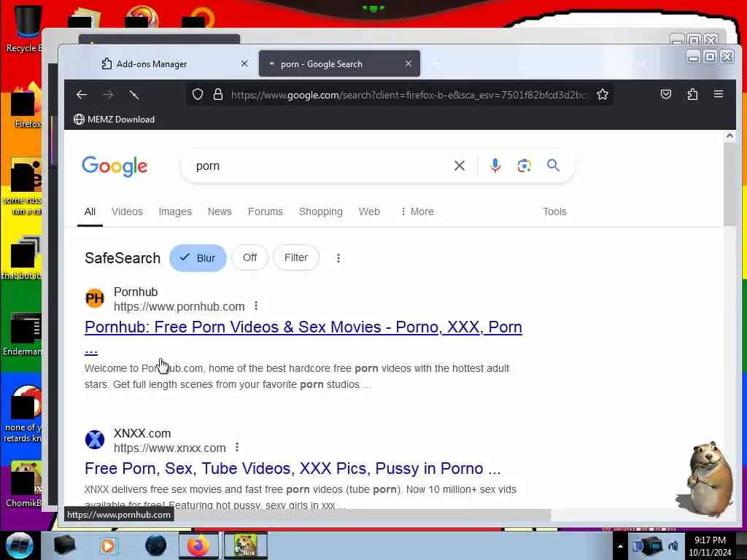Click the padlock site info icon
Image resolution: width=747 pixels, height=560 pixels.
pyautogui.click(x=217, y=94)
